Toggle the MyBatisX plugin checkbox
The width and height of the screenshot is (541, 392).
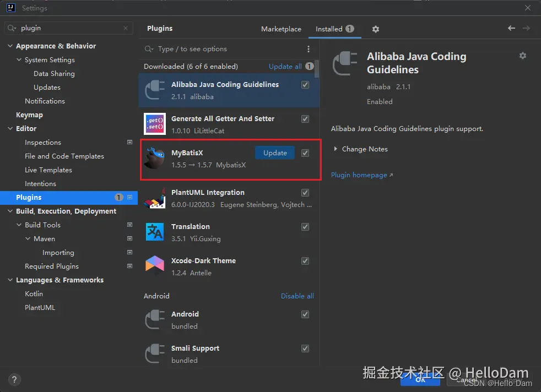tap(305, 153)
